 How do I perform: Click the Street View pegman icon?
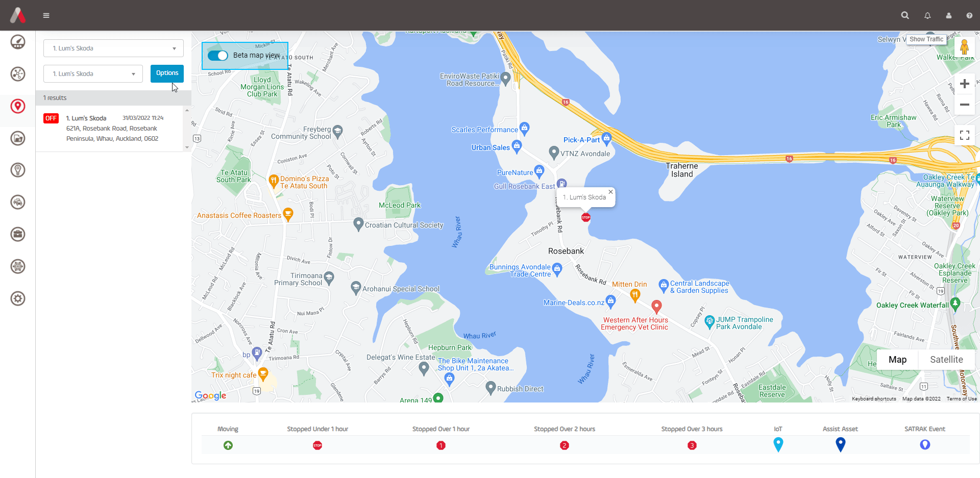click(x=964, y=47)
